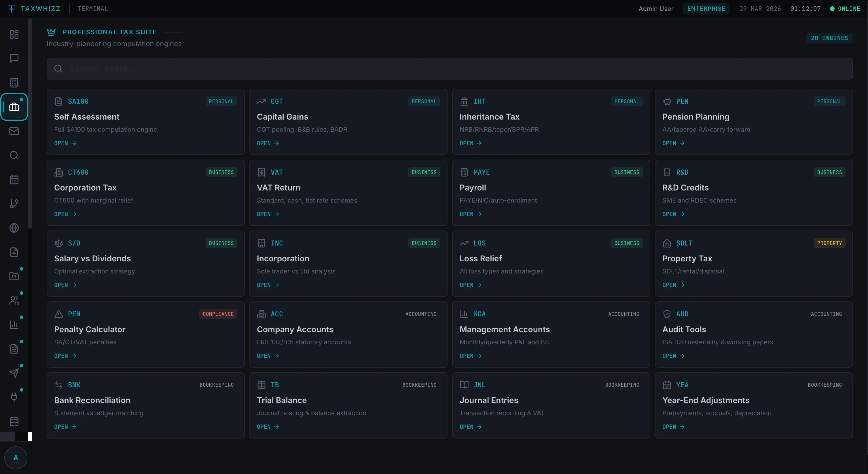Click OPEN on the R&D Credits card

coord(674,214)
